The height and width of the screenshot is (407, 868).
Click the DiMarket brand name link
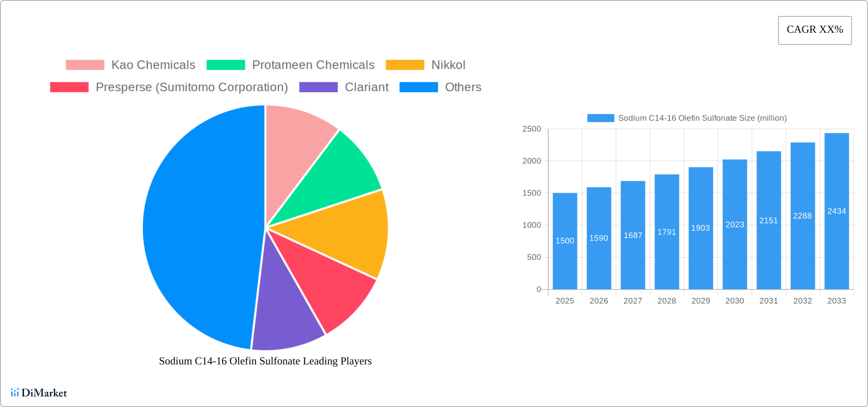click(45, 393)
